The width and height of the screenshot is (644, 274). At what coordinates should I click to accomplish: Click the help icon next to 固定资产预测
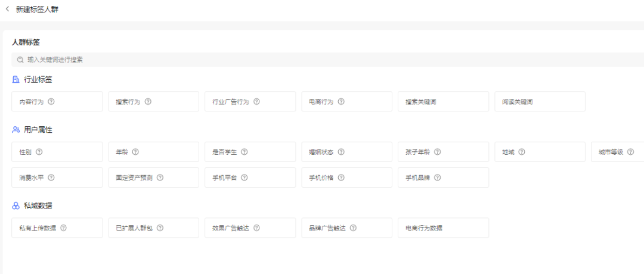pyautogui.click(x=160, y=178)
